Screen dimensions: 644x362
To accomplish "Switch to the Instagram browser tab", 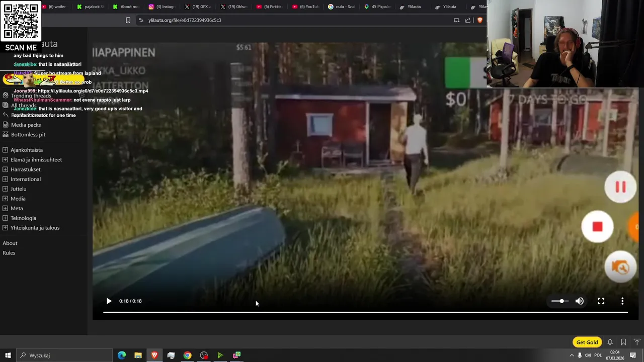I will tap(162, 7).
